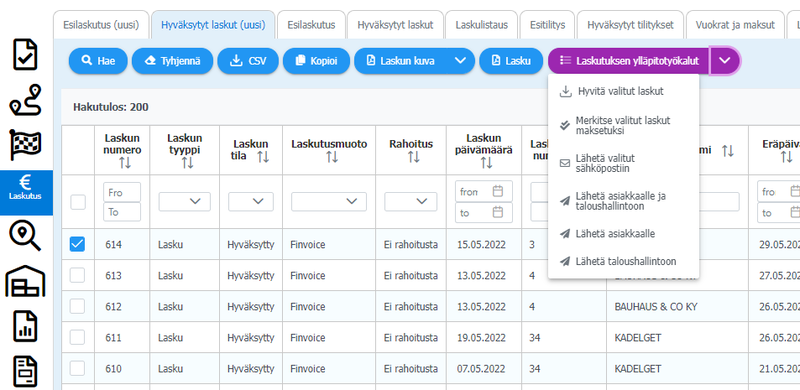Open the Laskun tyyppi filter dropdown
Viewport: 800px width, 390px height.
pos(185,202)
